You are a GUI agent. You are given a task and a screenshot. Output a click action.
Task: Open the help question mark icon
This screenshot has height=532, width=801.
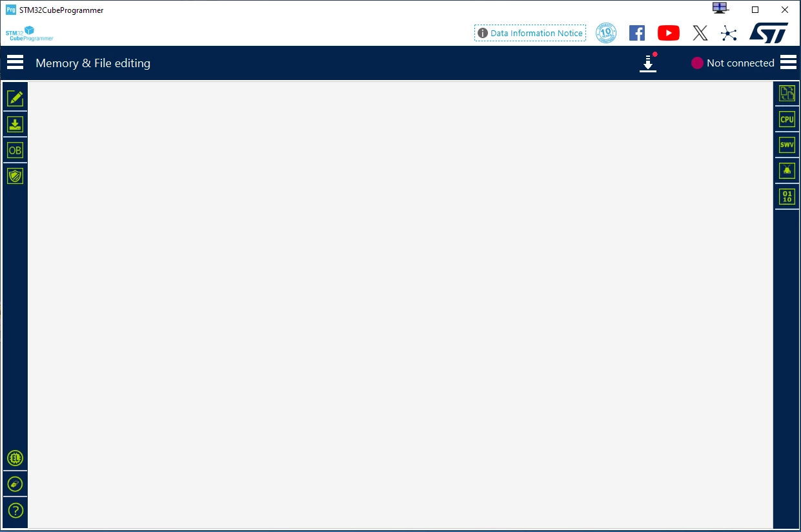(15, 510)
